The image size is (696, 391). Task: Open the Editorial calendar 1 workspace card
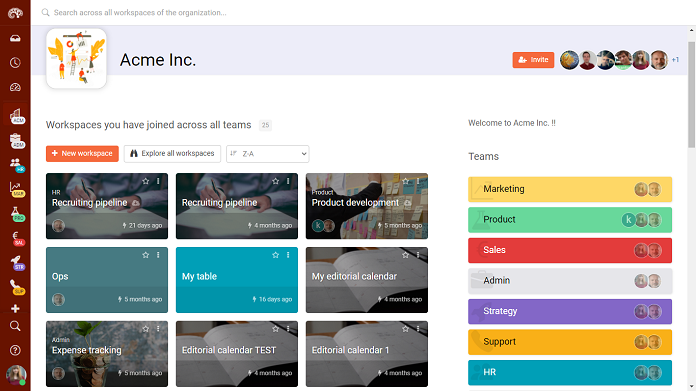[367, 354]
